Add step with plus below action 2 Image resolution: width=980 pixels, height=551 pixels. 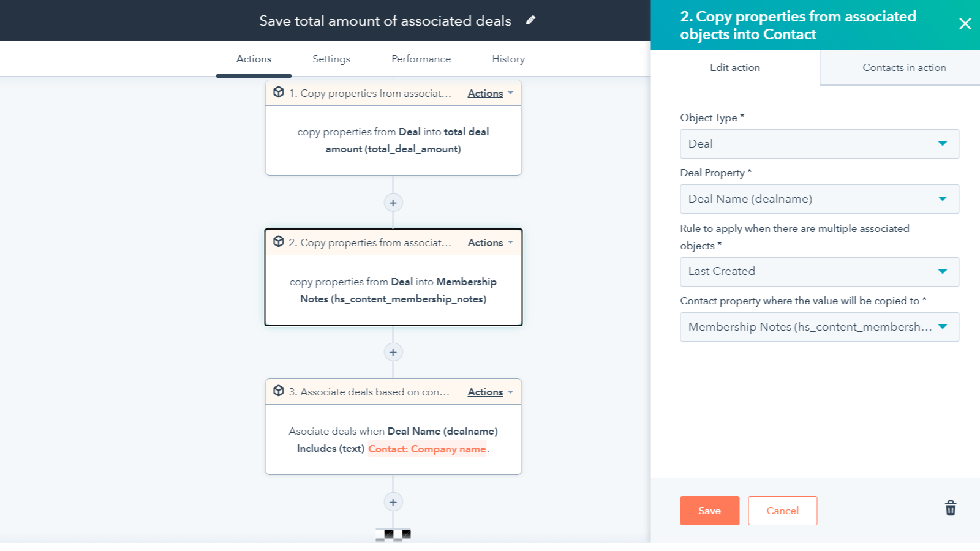(x=393, y=352)
